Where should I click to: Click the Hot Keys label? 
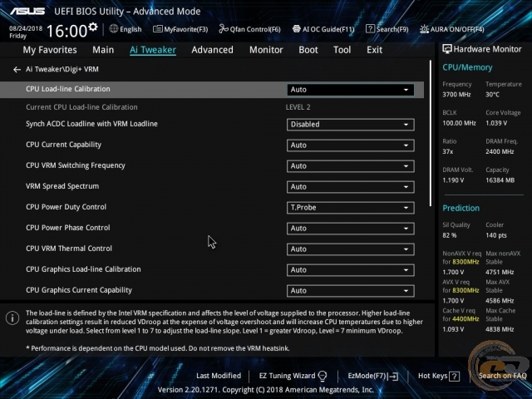tap(432, 376)
